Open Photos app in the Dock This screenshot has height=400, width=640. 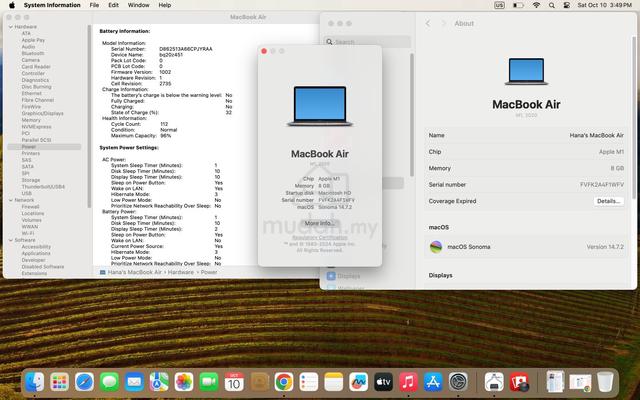click(x=184, y=382)
